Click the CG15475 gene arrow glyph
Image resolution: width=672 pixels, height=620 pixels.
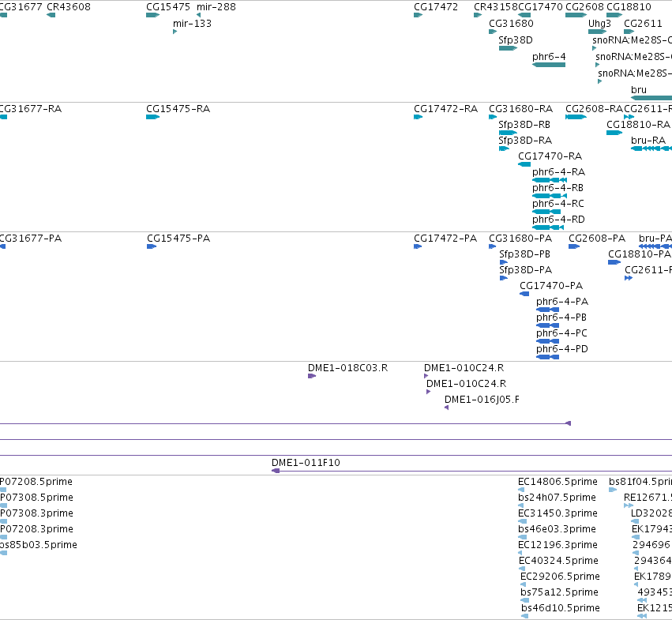tap(152, 15)
